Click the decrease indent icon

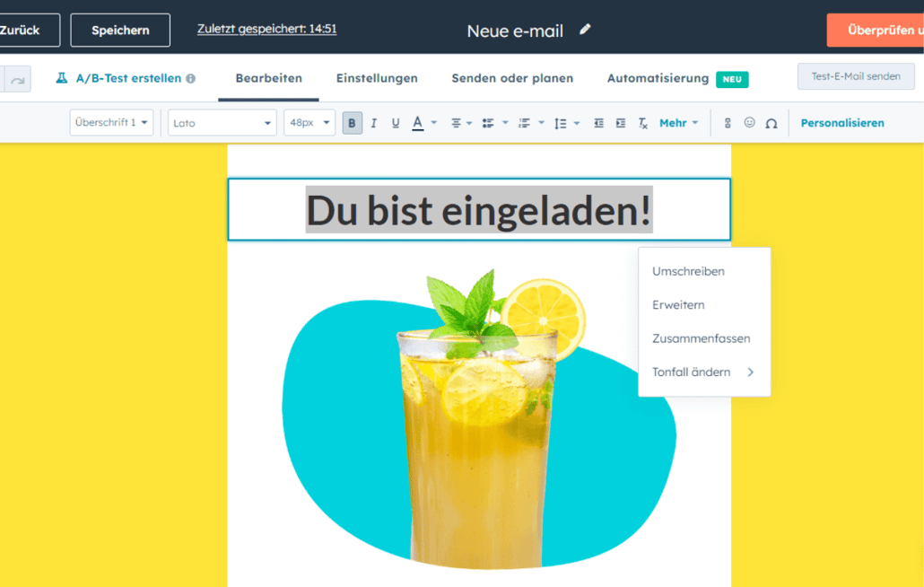(599, 123)
